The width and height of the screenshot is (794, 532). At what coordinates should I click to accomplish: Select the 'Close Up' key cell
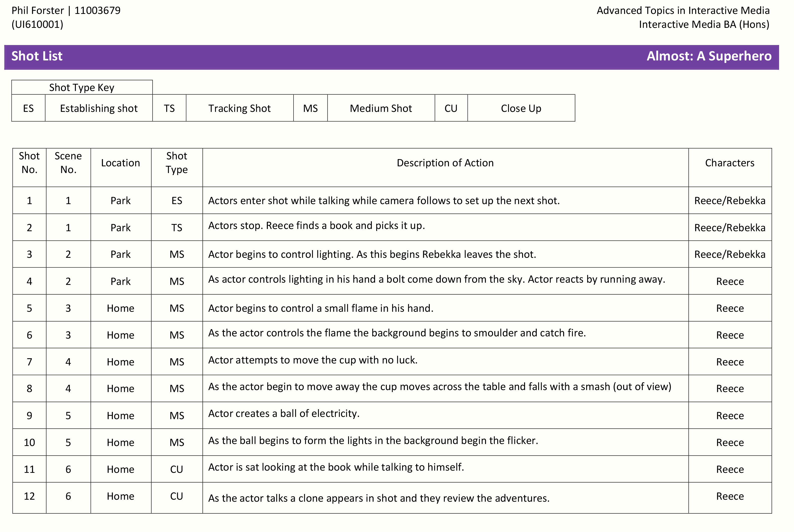coord(521,108)
